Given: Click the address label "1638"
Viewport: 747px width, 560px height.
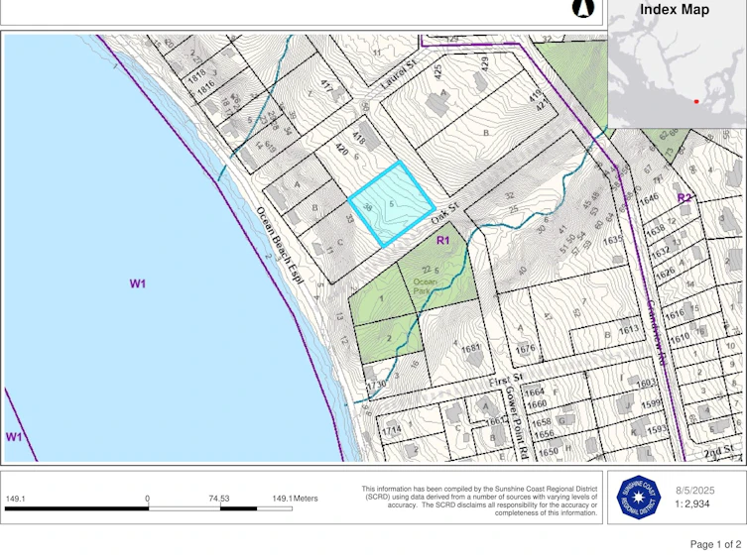Looking at the screenshot, I should pos(656,230).
